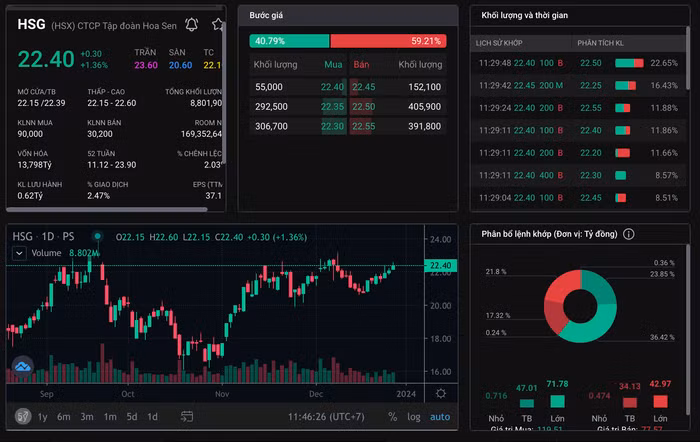Click the price alert bell icon
This screenshot has height=442, width=700.
pos(192,23)
